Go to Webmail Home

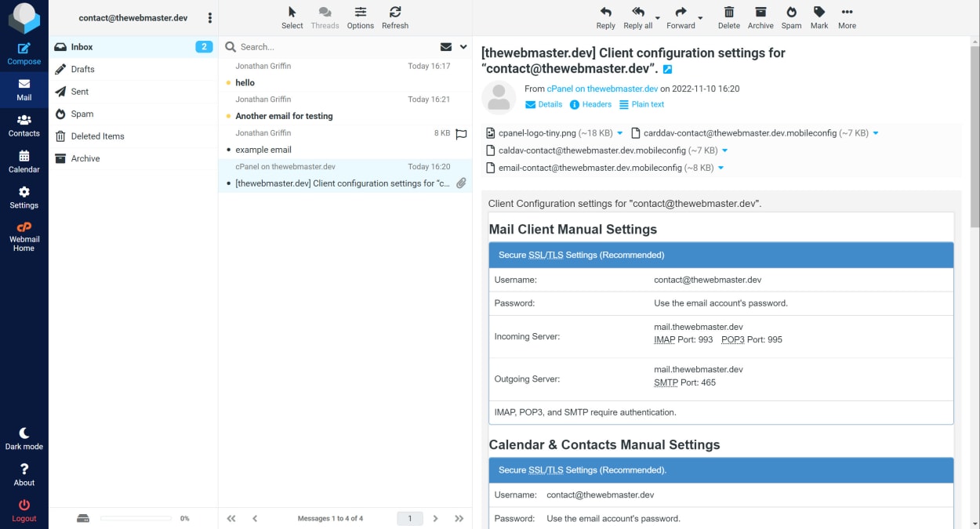click(24, 237)
